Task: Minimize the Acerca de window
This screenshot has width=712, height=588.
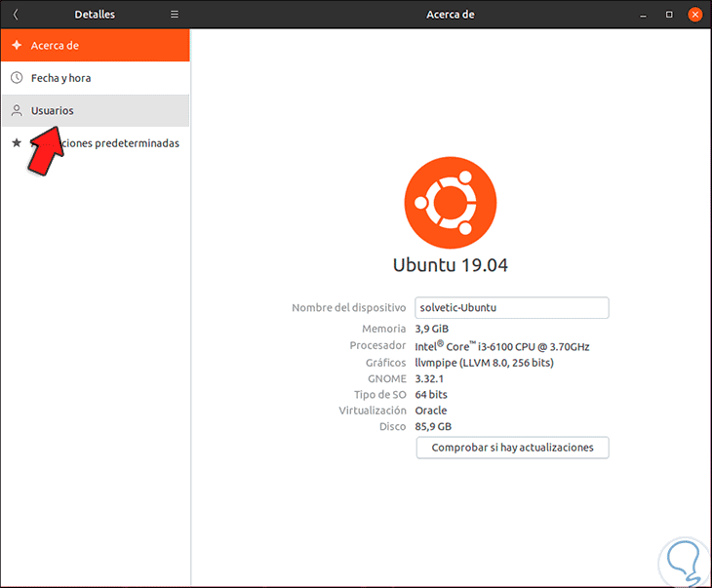Action: pyautogui.click(x=643, y=15)
